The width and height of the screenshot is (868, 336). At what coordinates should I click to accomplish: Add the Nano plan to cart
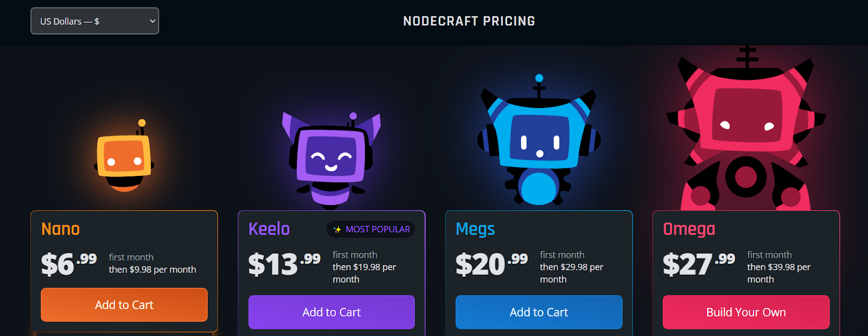pos(124,305)
